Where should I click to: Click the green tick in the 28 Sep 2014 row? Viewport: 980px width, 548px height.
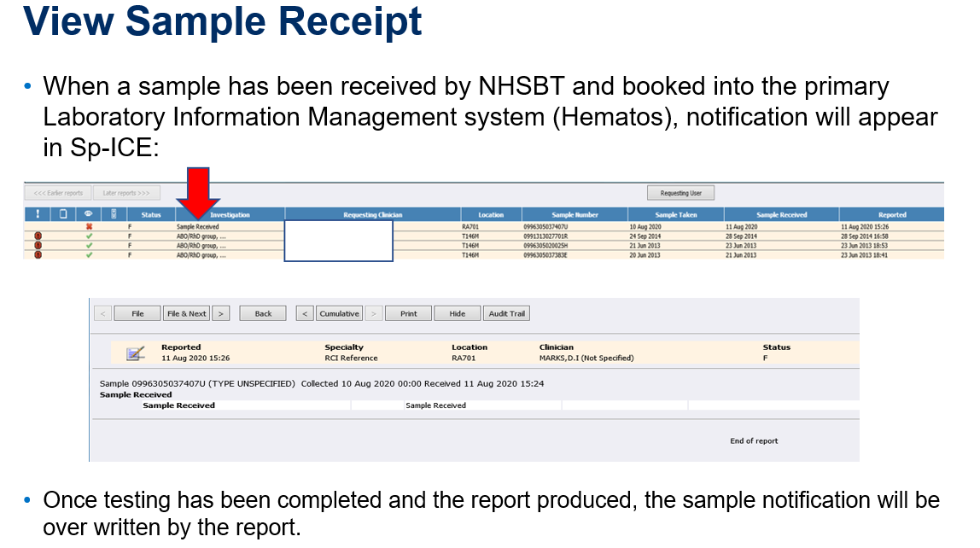[x=89, y=236]
